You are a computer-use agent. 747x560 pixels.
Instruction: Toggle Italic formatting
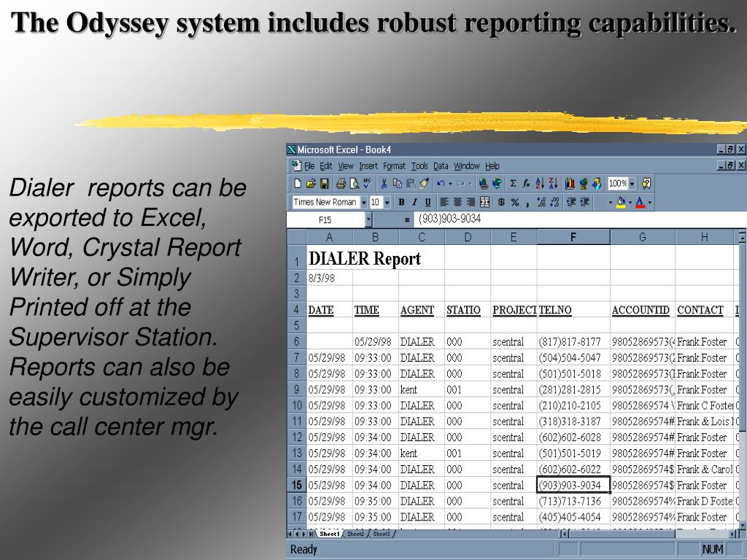414,203
